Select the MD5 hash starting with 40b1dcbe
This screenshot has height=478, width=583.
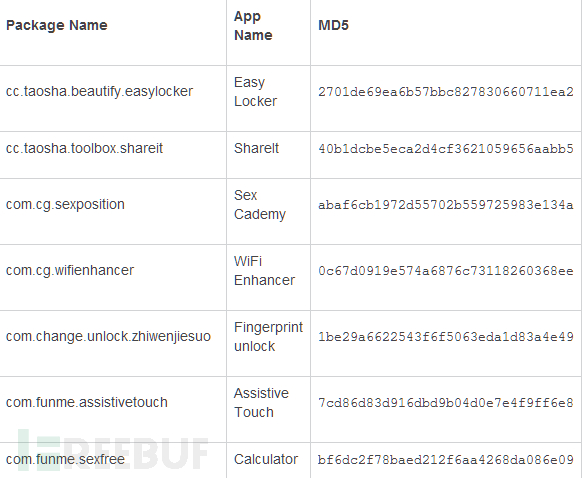446,149
